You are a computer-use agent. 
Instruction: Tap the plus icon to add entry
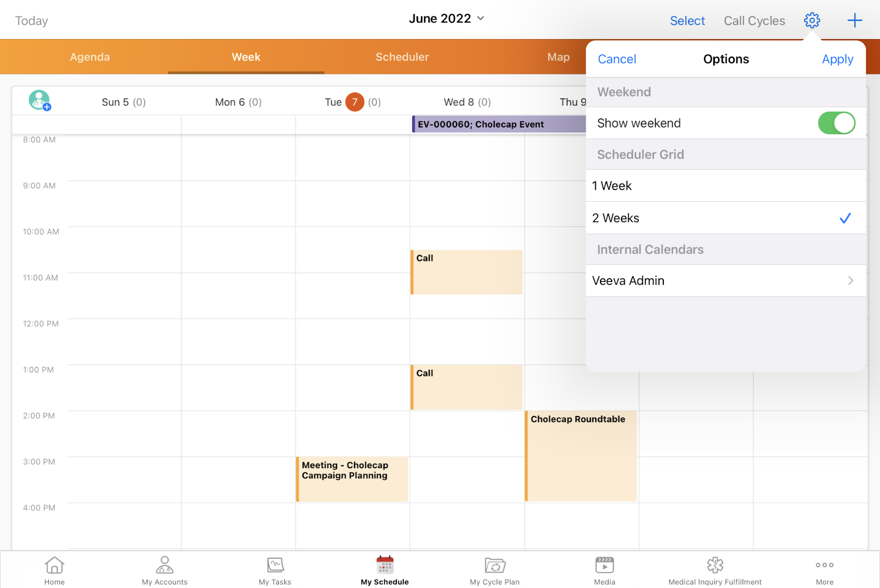click(x=854, y=21)
